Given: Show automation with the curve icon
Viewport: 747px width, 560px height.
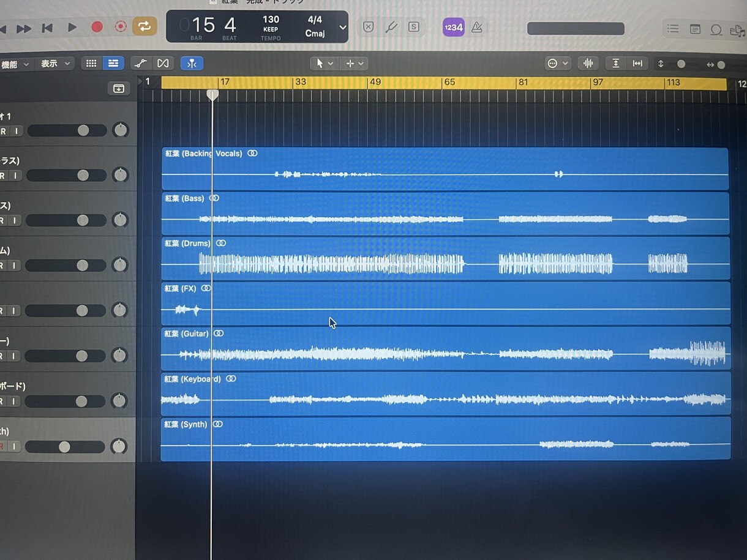Looking at the screenshot, I should [x=140, y=63].
